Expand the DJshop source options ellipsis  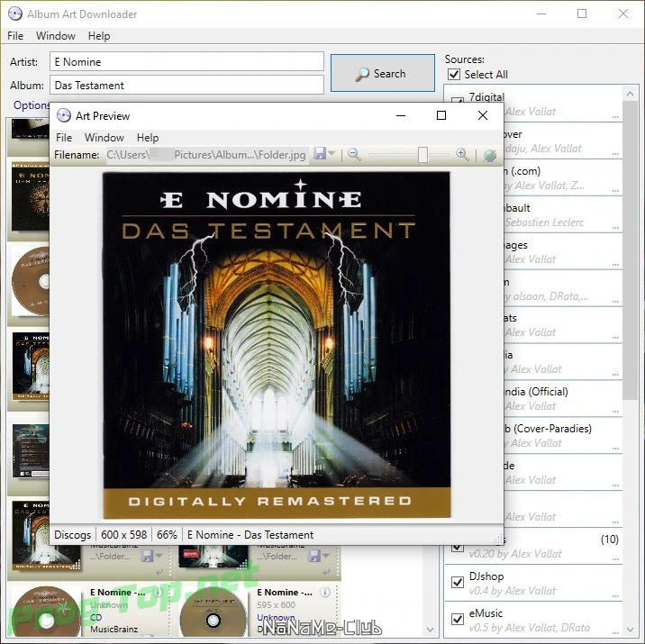pos(615,595)
